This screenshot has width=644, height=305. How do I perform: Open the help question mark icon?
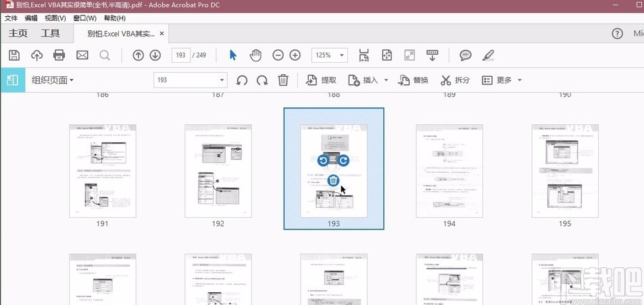(617, 34)
